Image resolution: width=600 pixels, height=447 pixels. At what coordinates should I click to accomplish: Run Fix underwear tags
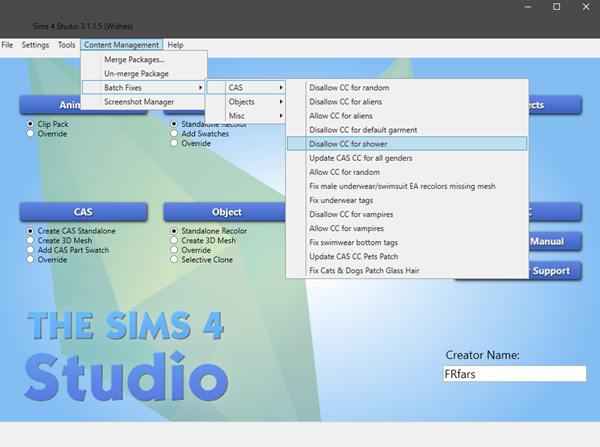click(407, 200)
